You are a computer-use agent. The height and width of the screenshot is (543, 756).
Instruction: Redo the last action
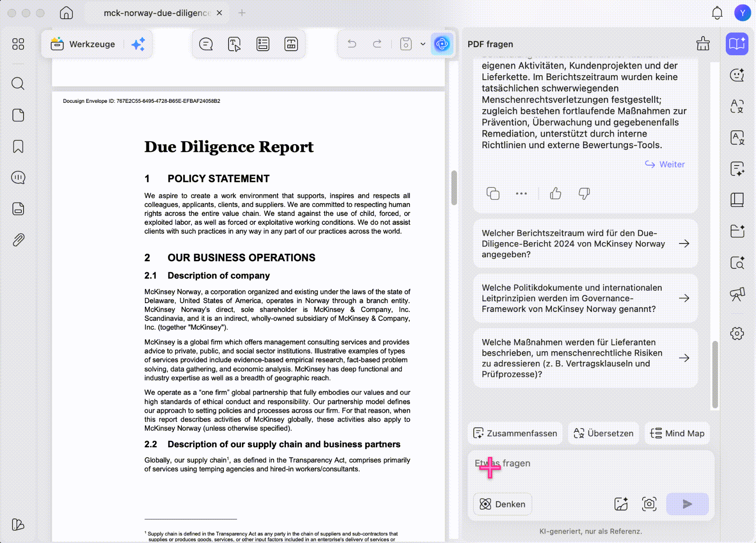pos(377,44)
